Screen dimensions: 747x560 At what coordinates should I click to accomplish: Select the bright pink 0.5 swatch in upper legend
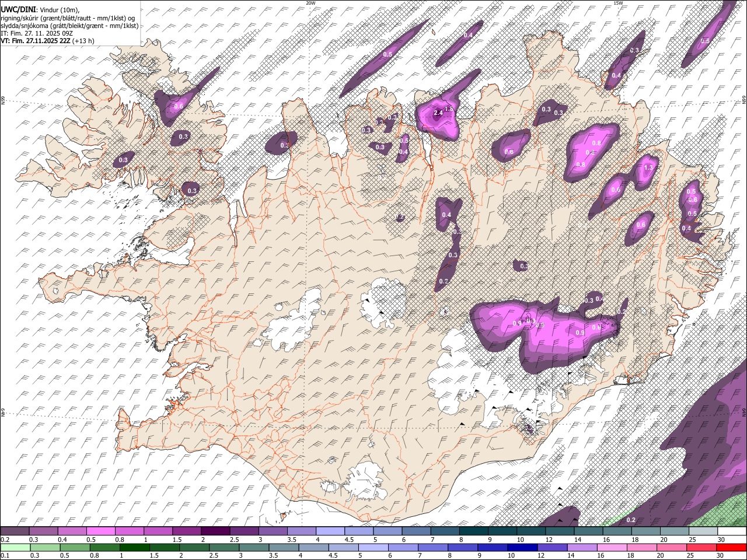pos(101,531)
